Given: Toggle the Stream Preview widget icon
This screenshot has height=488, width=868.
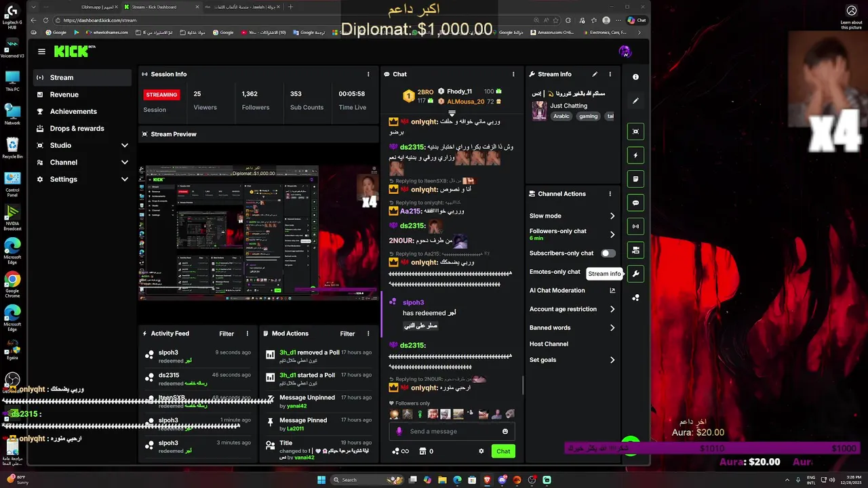Looking at the screenshot, I should [x=635, y=131].
